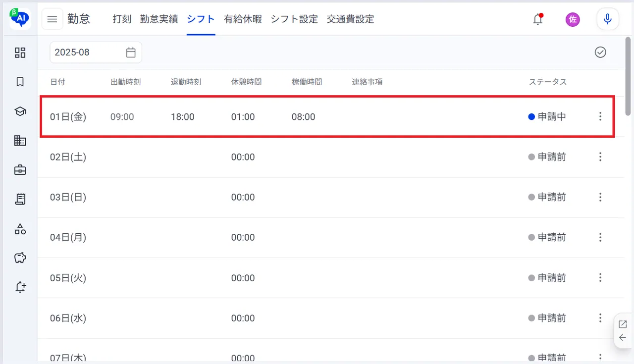The width and height of the screenshot is (634, 364).
Task: Open the bookmark icon in sidebar
Action: point(20,82)
